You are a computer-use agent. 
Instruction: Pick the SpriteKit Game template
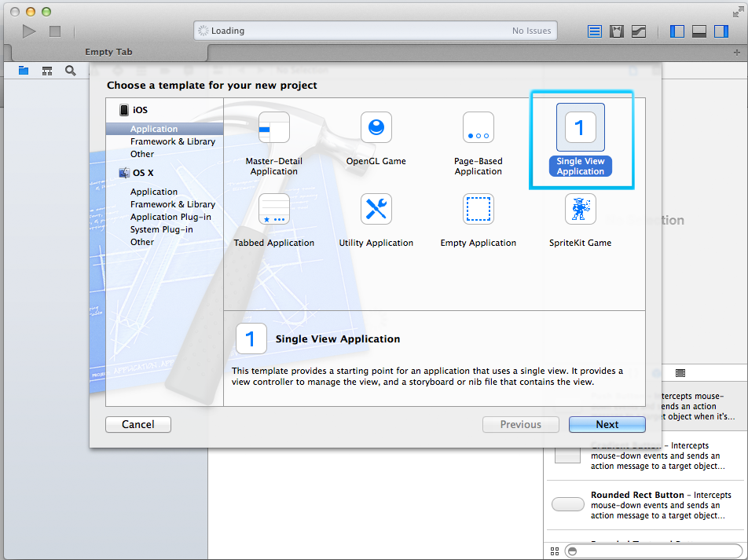coord(580,221)
